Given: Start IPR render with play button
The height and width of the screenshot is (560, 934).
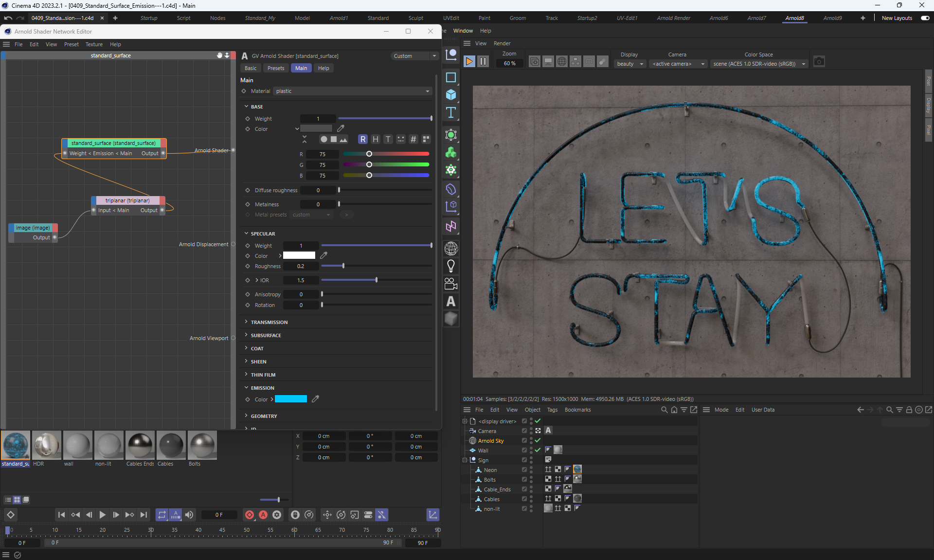Looking at the screenshot, I should pyautogui.click(x=469, y=62).
